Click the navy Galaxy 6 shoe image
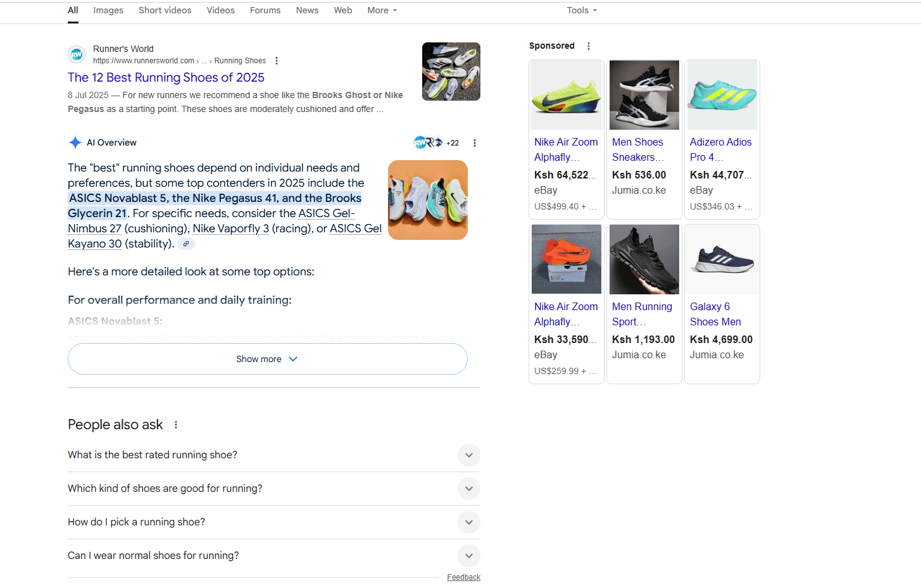Viewport: 921px width, 588px height. [722, 260]
